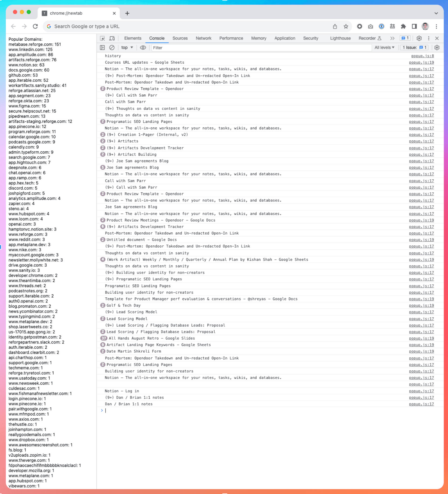The width and height of the screenshot is (448, 494).
Task: Open the top JavaScript context dropdown
Action: [127, 48]
